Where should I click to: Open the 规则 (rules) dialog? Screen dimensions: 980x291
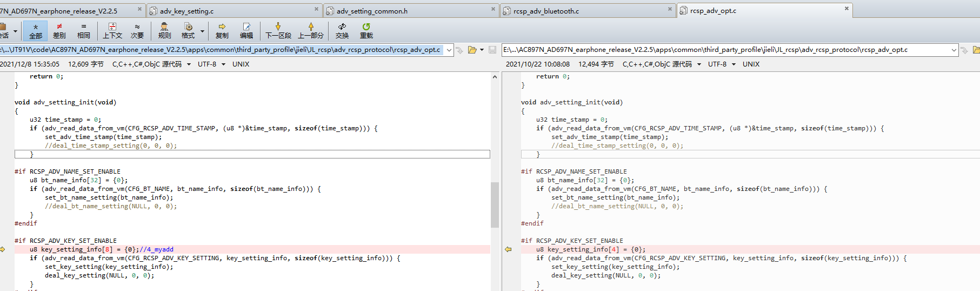(x=164, y=31)
